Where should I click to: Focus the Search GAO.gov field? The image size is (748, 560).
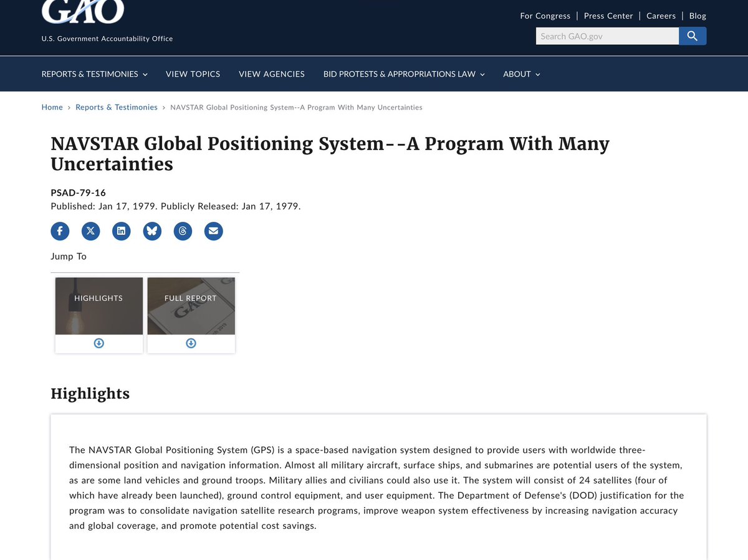(607, 36)
